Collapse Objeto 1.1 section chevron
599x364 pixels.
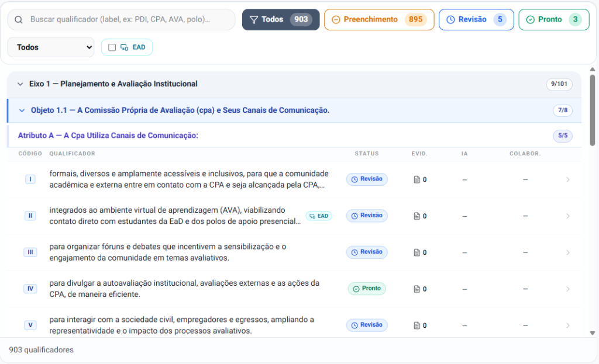click(x=22, y=110)
